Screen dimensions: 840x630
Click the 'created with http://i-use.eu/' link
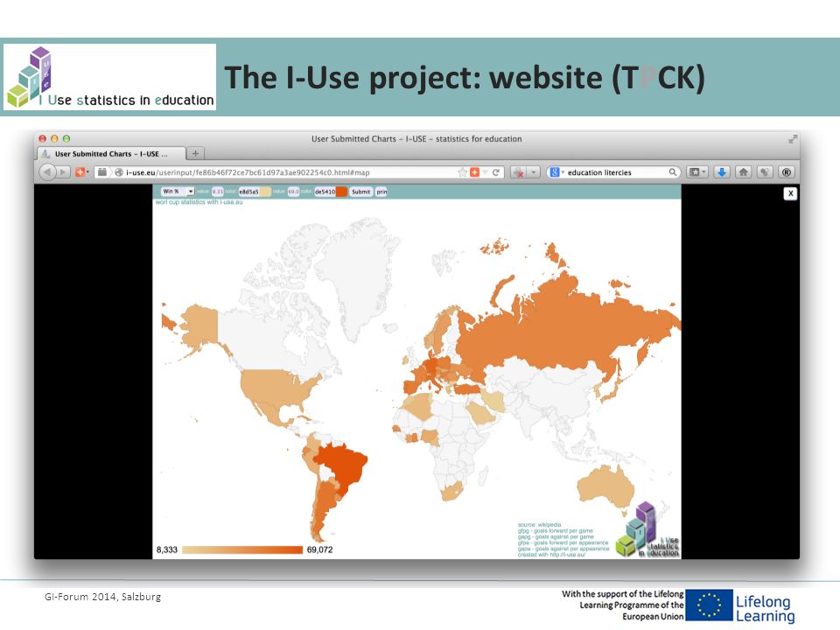point(551,555)
